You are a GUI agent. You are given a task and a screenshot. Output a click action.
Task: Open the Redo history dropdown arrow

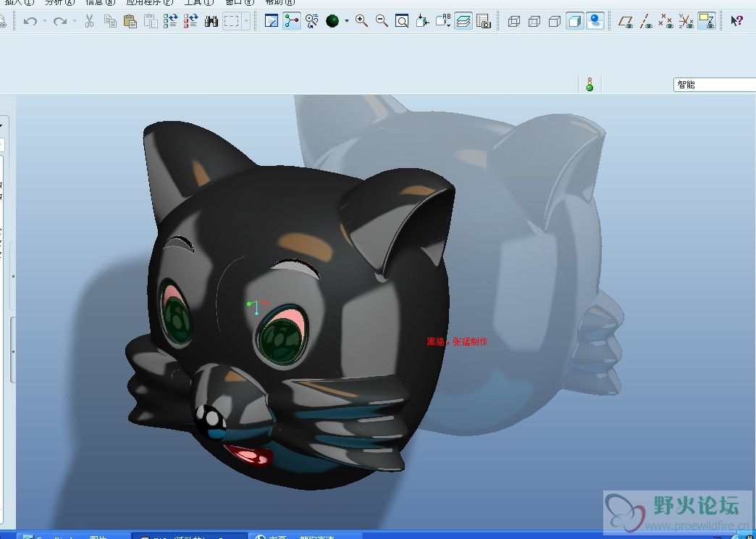pyautogui.click(x=75, y=21)
